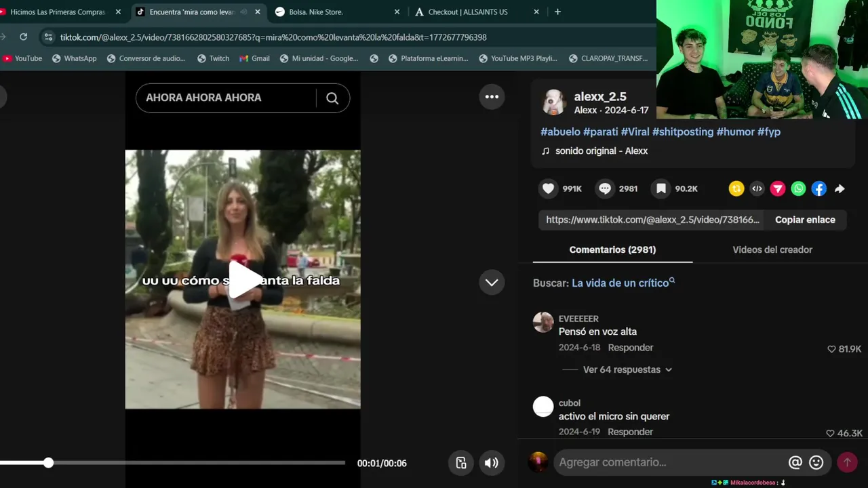Open Mi unidad - Google bookmark
This screenshot has height=488, width=868.
click(x=319, y=58)
